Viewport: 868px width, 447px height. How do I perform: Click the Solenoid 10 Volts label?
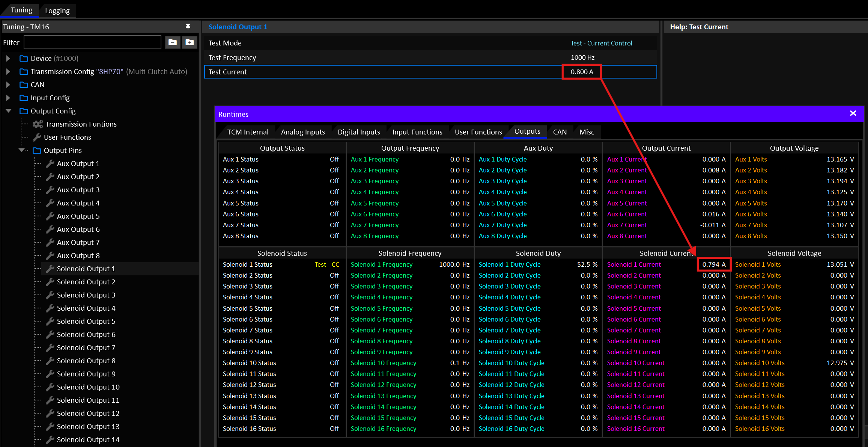coord(760,363)
